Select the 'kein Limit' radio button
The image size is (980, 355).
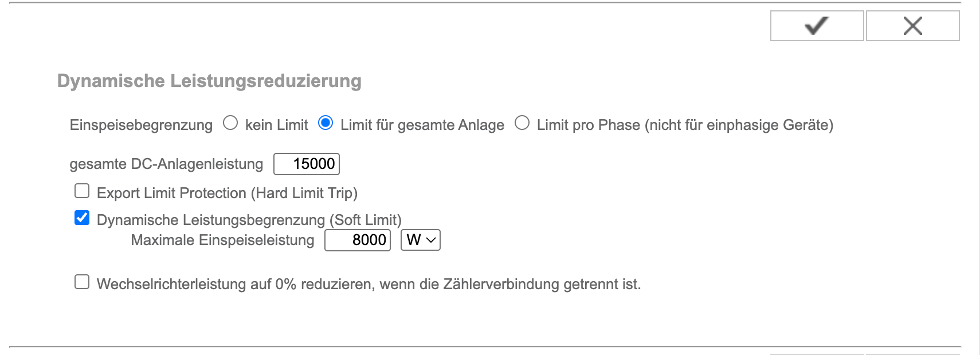[x=230, y=123]
